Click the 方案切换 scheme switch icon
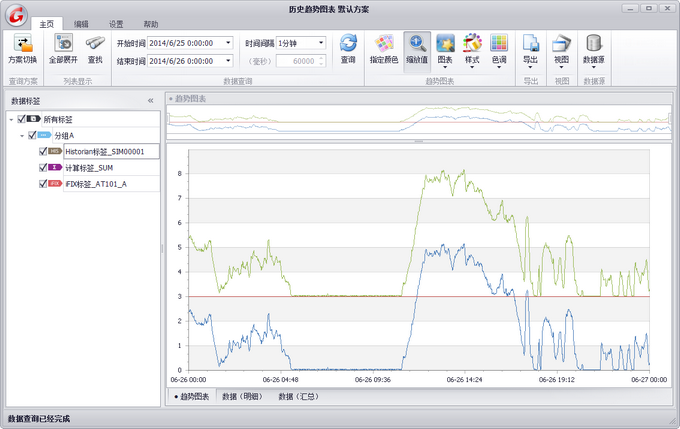 pyautogui.click(x=23, y=43)
